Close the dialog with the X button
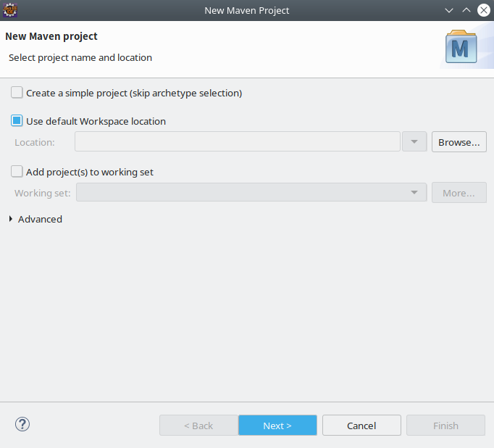Image resolution: width=494 pixels, height=448 pixels. [x=484, y=10]
